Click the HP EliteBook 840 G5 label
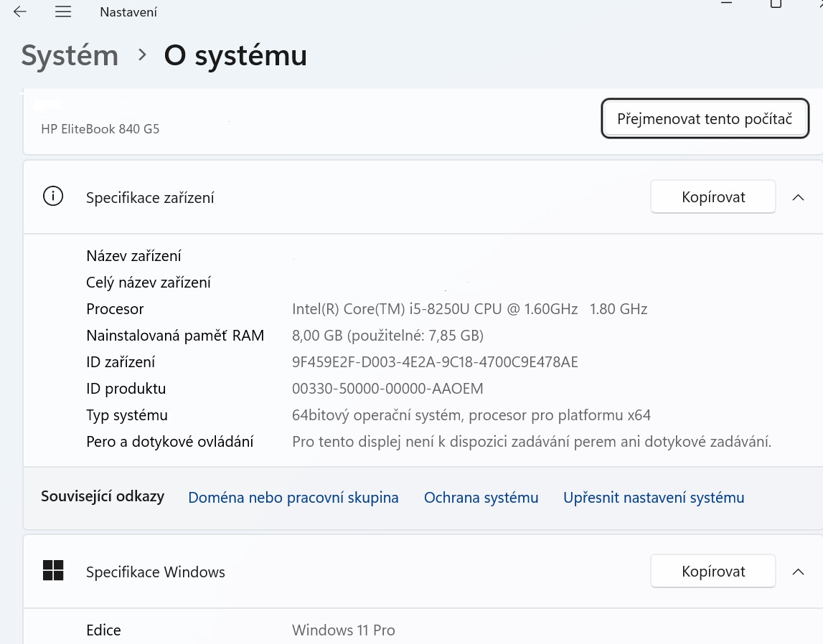Image resolution: width=823 pixels, height=644 pixels. 100,128
